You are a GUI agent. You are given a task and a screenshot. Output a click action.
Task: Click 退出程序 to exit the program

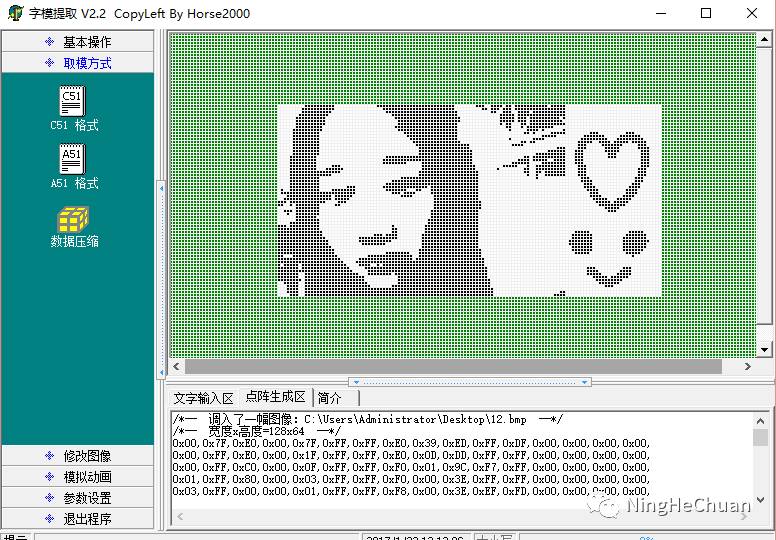tap(78, 519)
